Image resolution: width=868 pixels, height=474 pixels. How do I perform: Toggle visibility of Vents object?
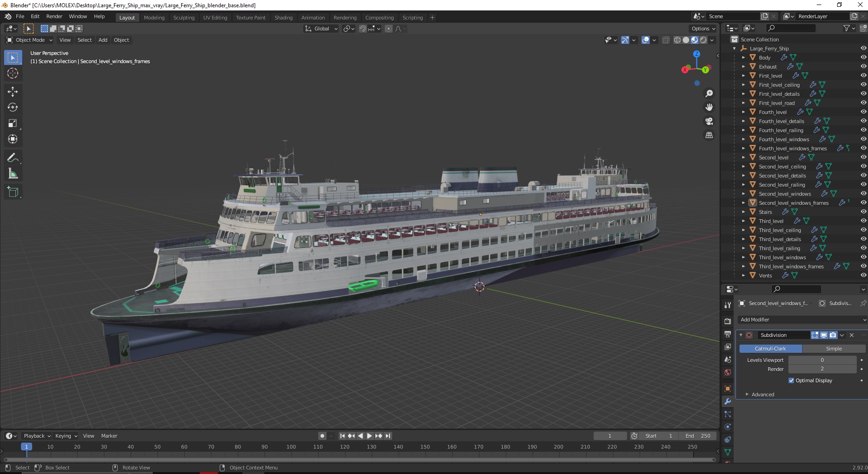pyautogui.click(x=863, y=276)
